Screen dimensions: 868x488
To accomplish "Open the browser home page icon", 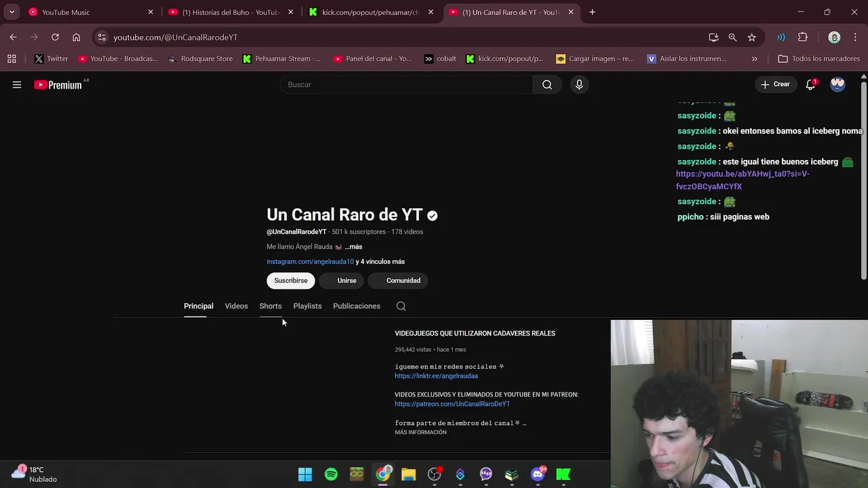I will pyautogui.click(x=76, y=37).
